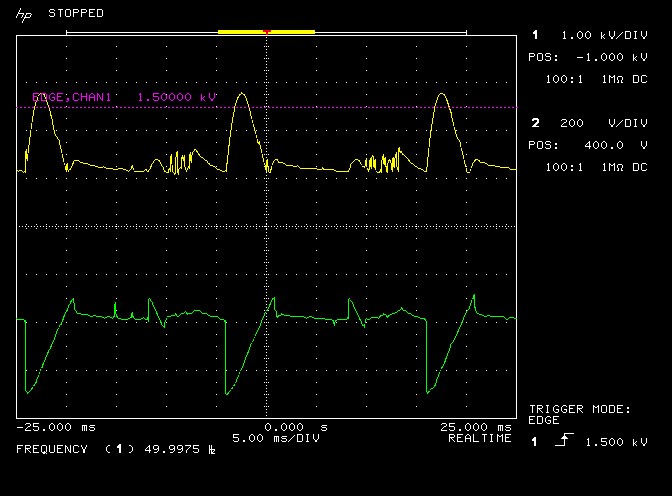Click channel 1 '100:1 1MΩ DC' coupling text
This screenshot has width=672, height=496.
coord(596,79)
